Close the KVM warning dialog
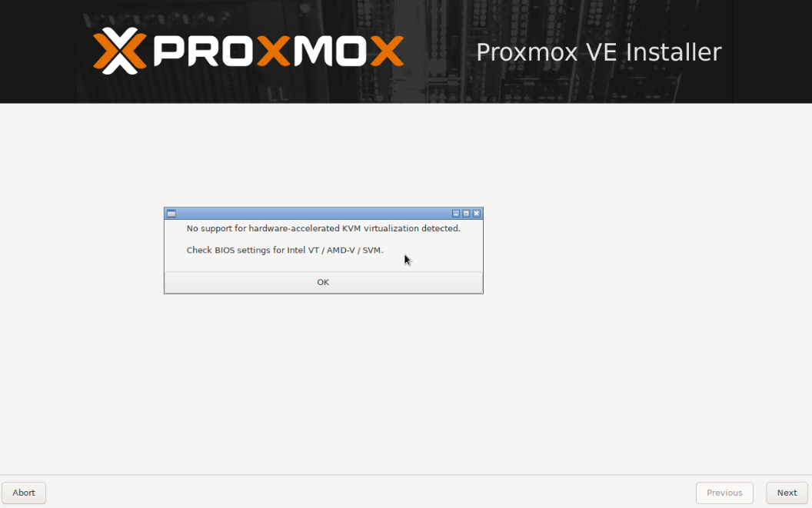The width and height of the screenshot is (812, 508). pyautogui.click(x=477, y=214)
